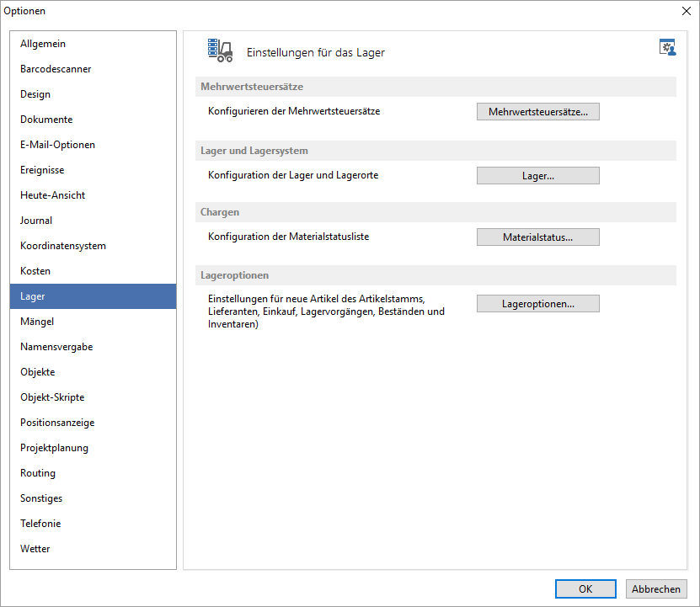This screenshot has height=607, width=700.
Task: Select the Journal category
Action: point(93,221)
